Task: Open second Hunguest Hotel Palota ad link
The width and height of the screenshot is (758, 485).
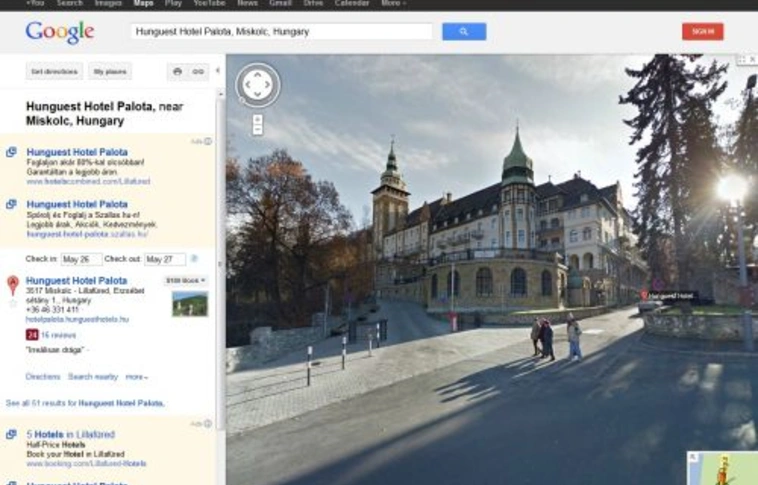Action: click(x=77, y=204)
